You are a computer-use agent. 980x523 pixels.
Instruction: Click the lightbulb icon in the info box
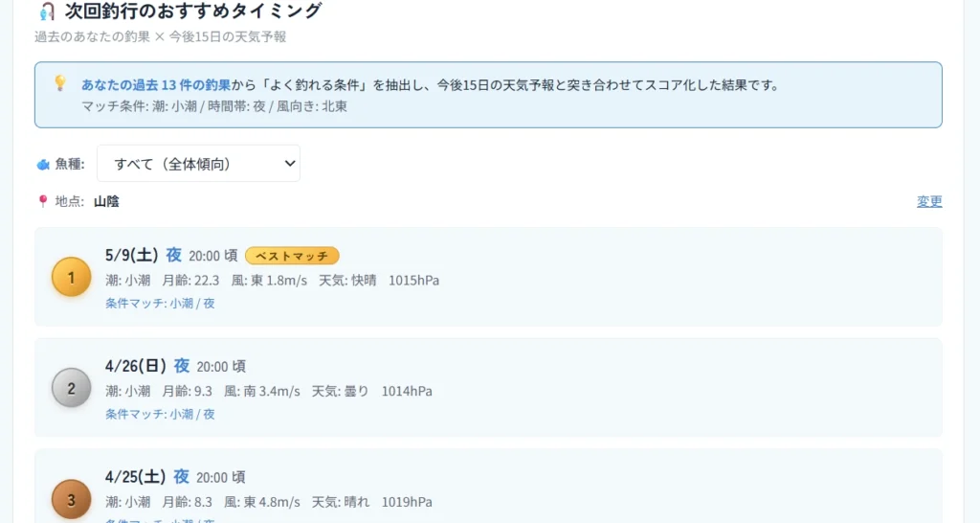[59, 83]
